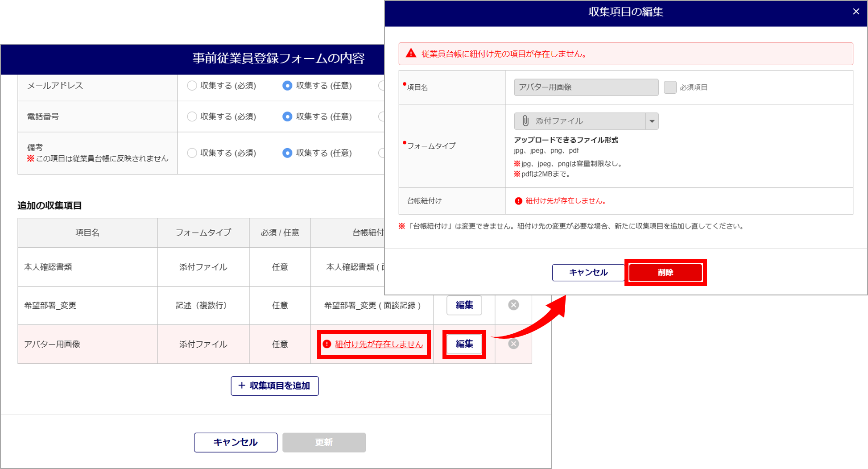
Task: Click 収集項目を追加 button
Action: point(275,386)
